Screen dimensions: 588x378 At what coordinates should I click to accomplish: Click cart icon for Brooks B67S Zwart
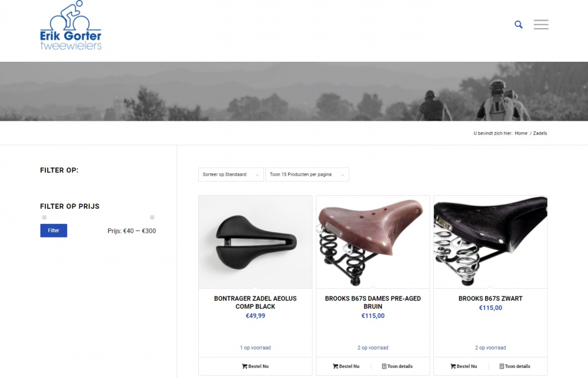pyautogui.click(x=453, y=366)
